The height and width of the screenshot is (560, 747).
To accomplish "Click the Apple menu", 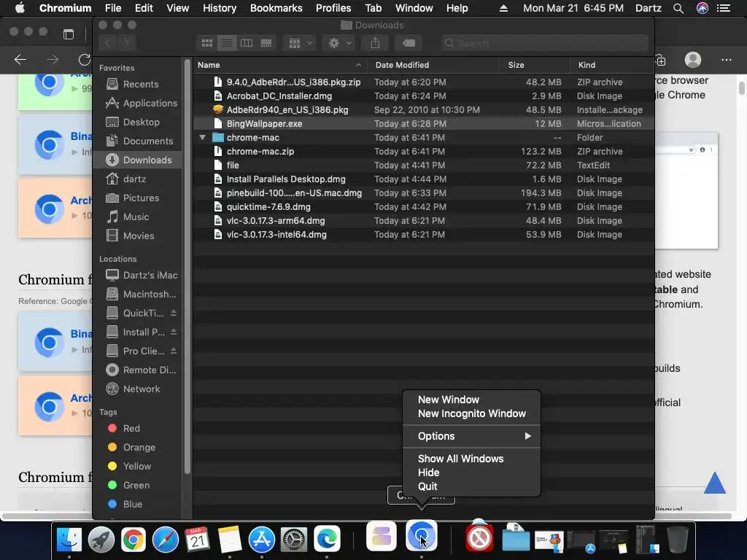I will (x=20, y=8).
